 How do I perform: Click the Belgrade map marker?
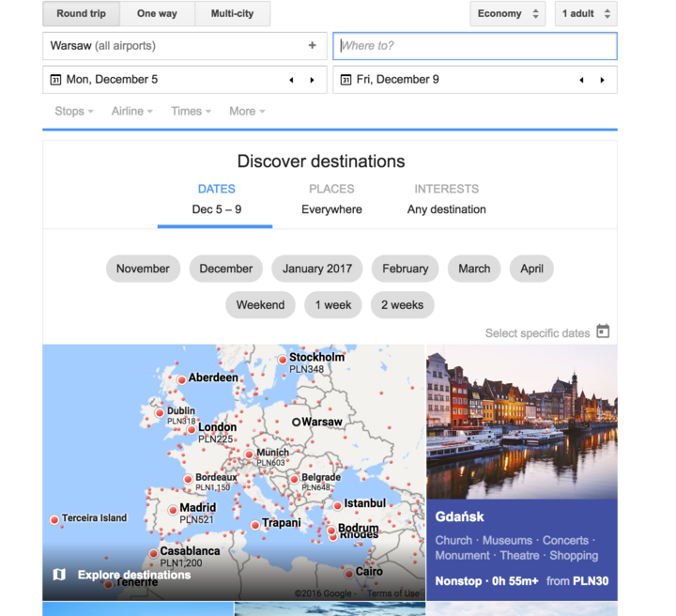point(295,479)
